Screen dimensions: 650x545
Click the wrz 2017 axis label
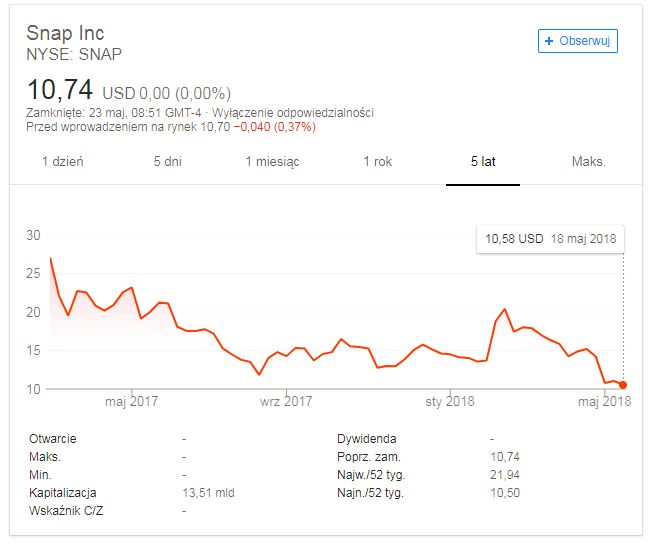[286, 401]
